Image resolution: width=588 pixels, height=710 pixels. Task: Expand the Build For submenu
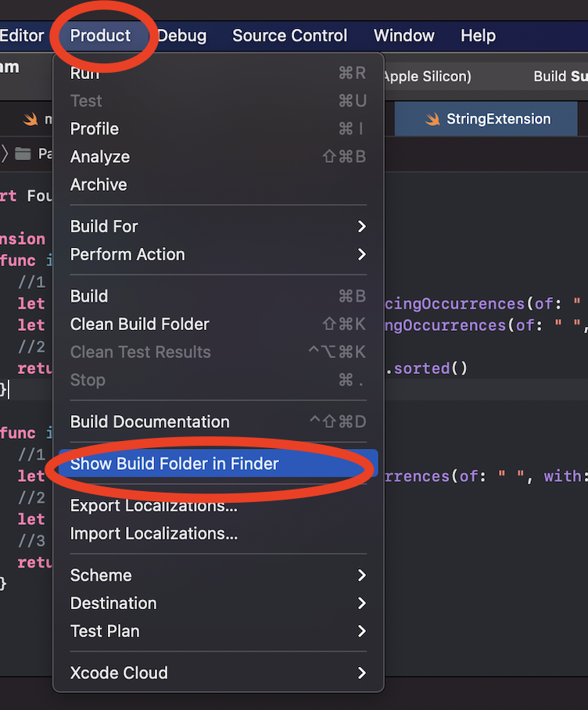104,226
